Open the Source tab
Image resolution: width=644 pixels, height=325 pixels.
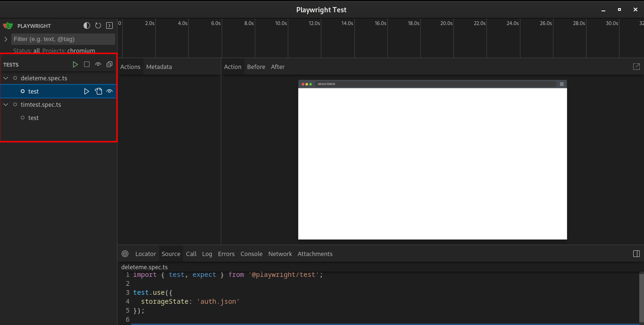coord(171,254)
